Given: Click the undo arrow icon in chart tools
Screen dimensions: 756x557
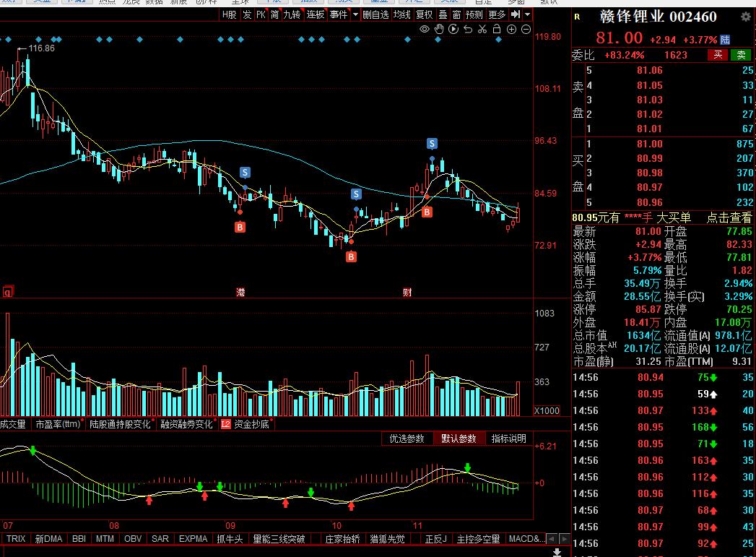Looking at the screenshot, I should 468,29.
